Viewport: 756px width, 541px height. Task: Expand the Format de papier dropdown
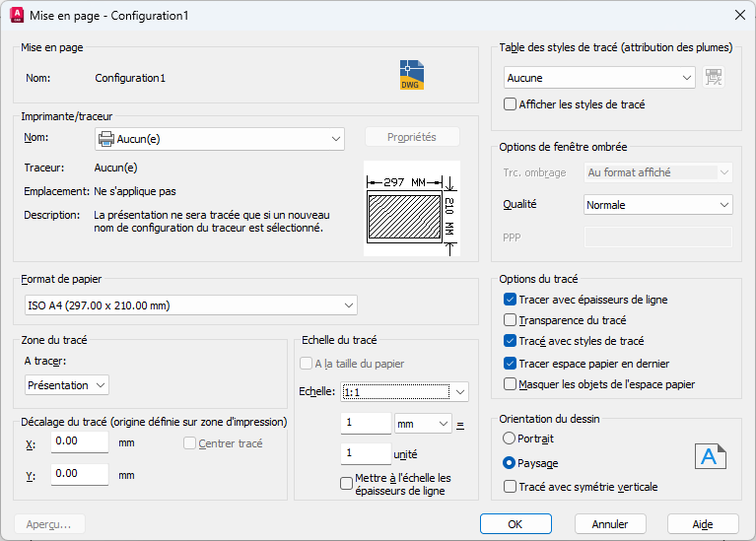coord(189,305)
